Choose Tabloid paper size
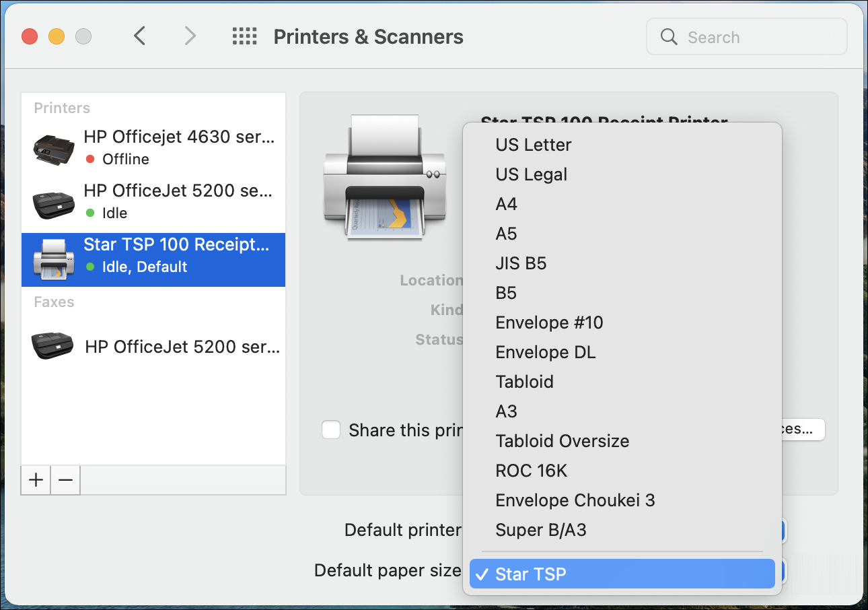 (622, 382)
